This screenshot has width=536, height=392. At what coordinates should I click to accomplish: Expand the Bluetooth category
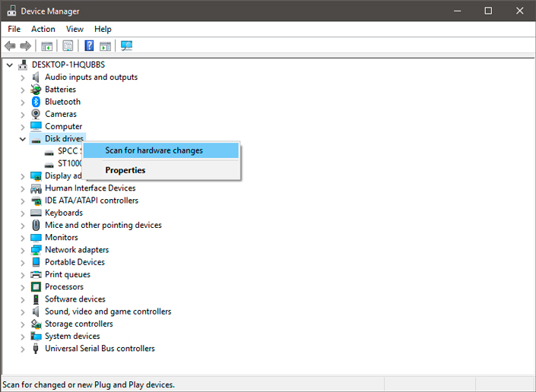23,102
